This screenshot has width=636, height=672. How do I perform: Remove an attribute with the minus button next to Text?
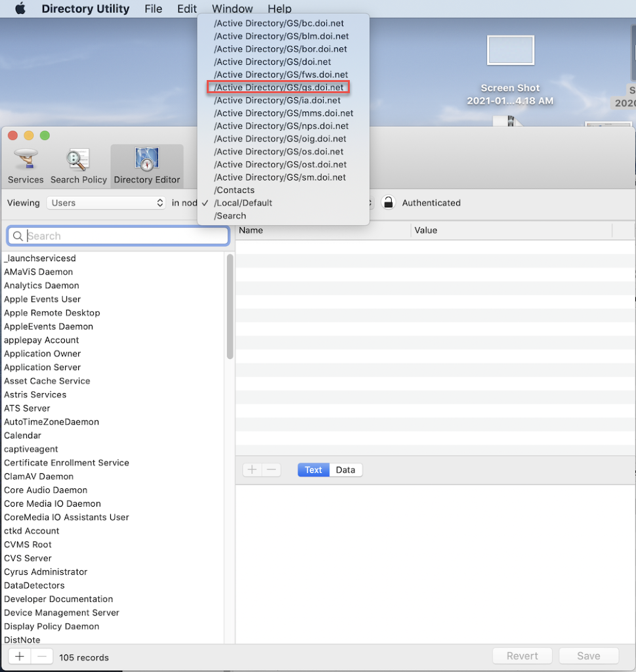(x=271, y=470)
